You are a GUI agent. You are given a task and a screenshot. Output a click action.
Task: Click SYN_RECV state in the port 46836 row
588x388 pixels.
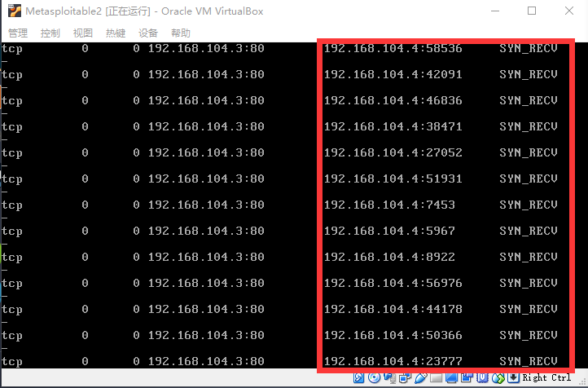[529, 100]
